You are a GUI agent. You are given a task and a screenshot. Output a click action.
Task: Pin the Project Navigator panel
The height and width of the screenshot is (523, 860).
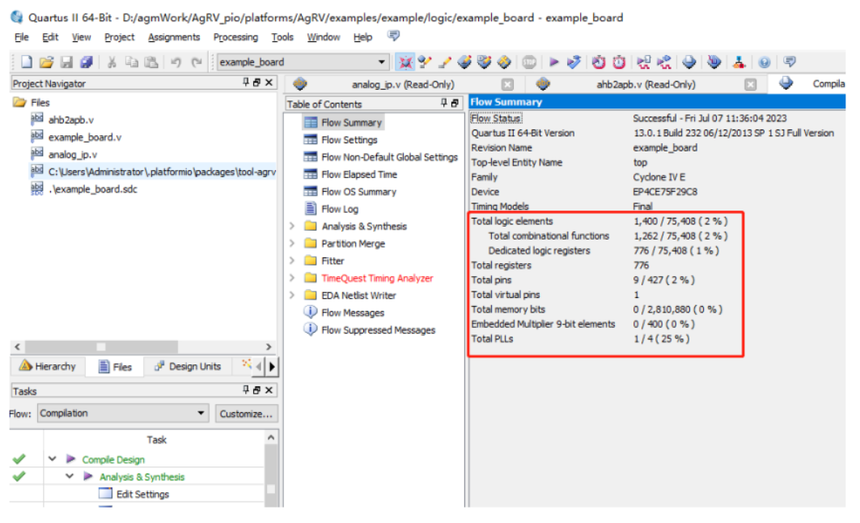246,82
